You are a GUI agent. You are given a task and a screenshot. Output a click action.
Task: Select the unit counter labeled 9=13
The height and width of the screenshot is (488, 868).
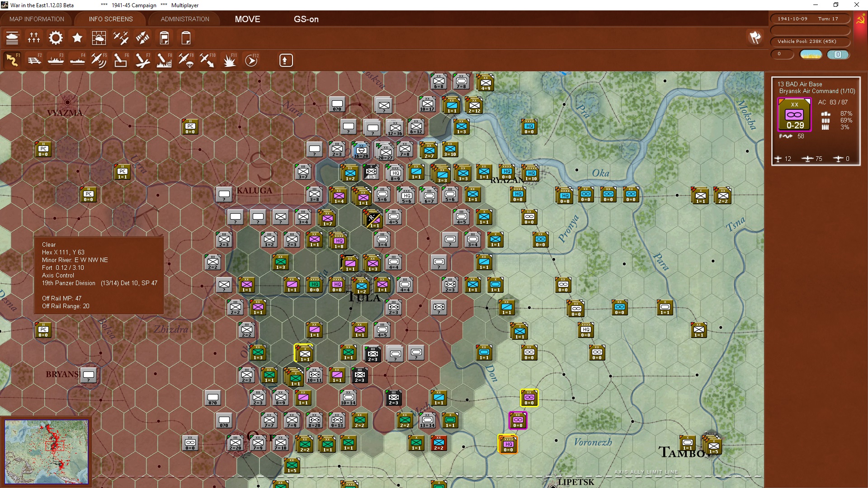pos(337,420)
